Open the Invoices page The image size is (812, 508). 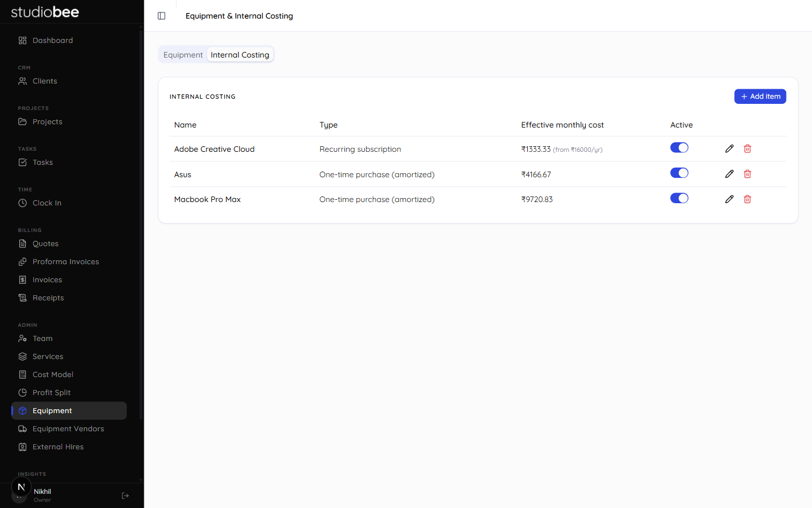point(69,280)
